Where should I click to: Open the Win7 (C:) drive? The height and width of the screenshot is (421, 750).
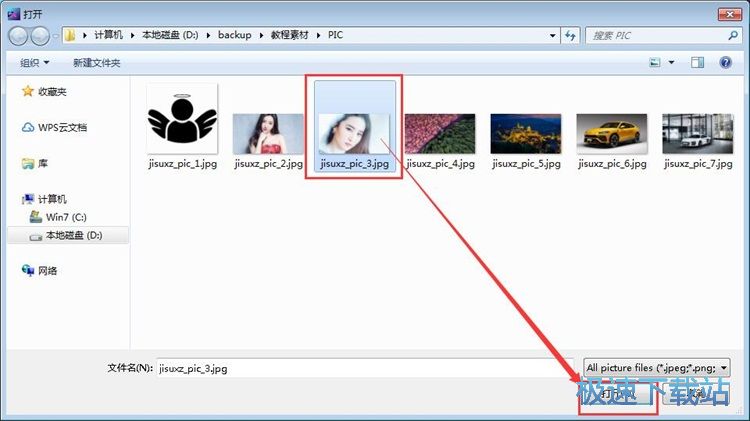tap(58, 217)
